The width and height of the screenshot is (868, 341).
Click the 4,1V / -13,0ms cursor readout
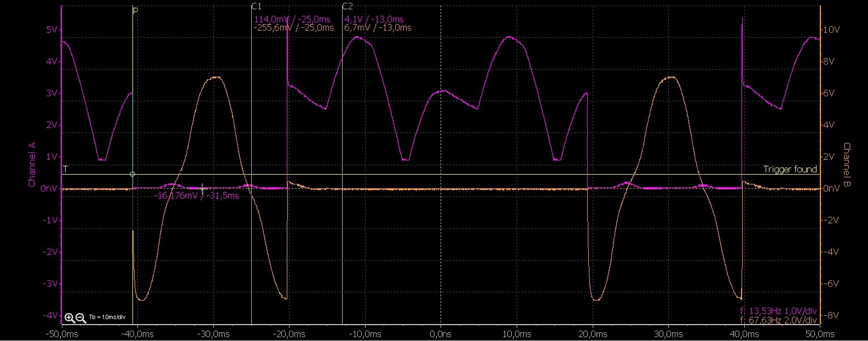click(x=374, y=20)
